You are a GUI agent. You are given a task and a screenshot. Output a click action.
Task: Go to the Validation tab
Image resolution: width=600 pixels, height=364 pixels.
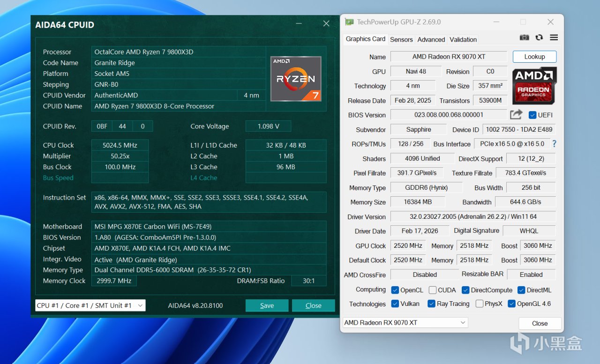tap(463, 39)
